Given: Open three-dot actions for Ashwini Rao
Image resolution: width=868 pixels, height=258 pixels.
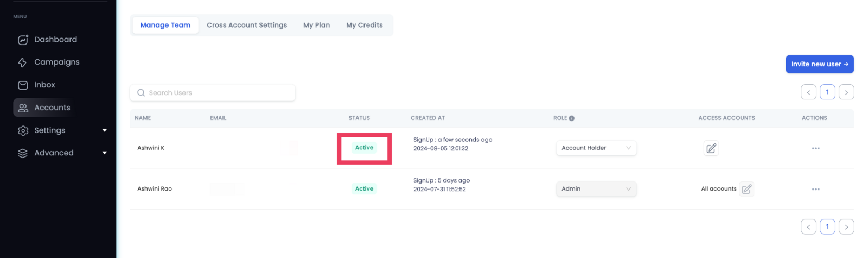Looking at the screenshot, I should tap(815, 189).
